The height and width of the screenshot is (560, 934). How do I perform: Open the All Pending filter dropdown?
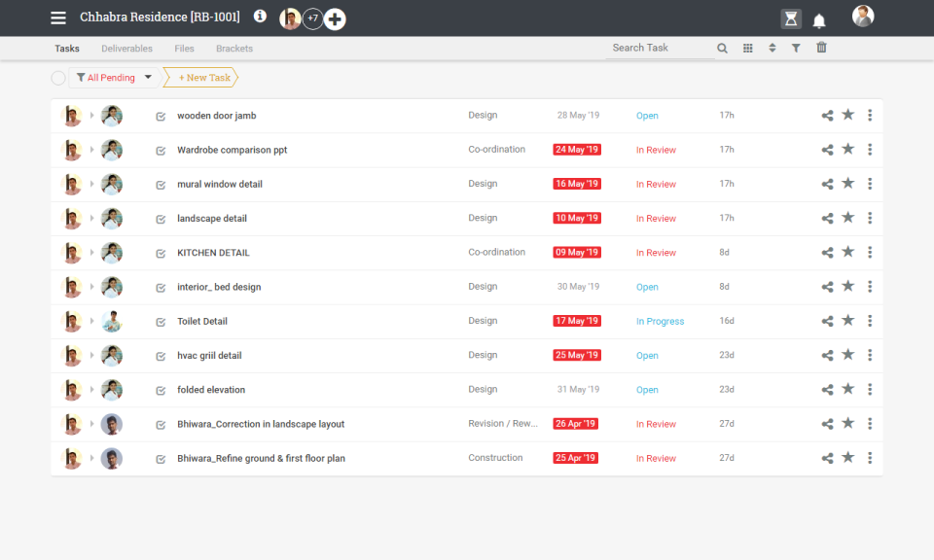point(147,77)
